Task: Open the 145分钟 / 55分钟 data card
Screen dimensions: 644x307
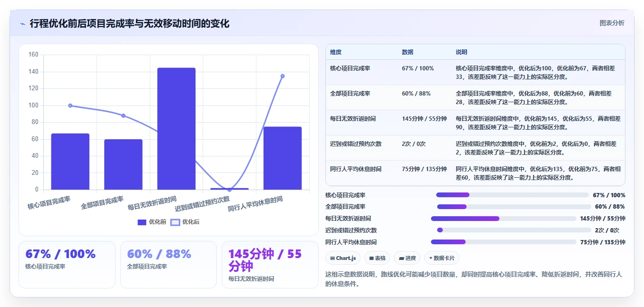Action: click(270, 265)
